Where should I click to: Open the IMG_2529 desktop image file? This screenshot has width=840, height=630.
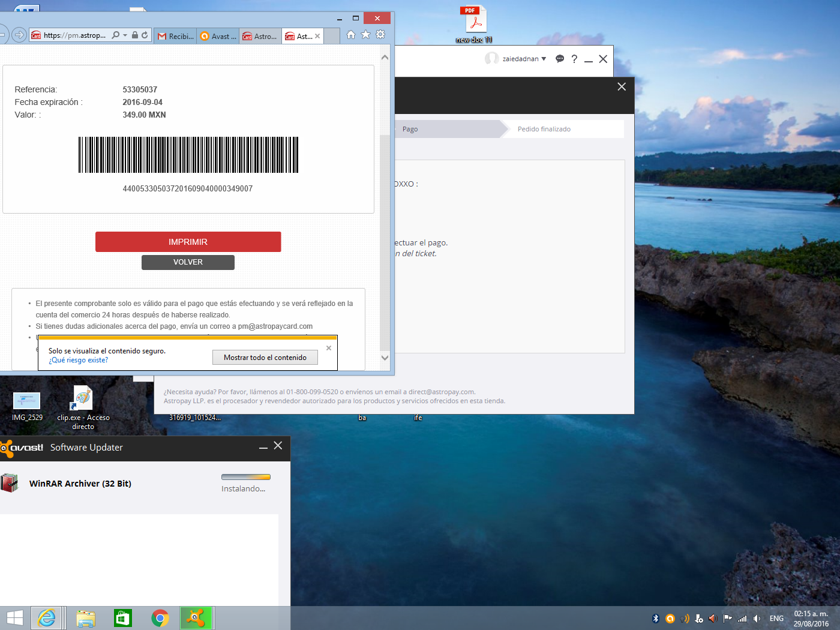27,406
